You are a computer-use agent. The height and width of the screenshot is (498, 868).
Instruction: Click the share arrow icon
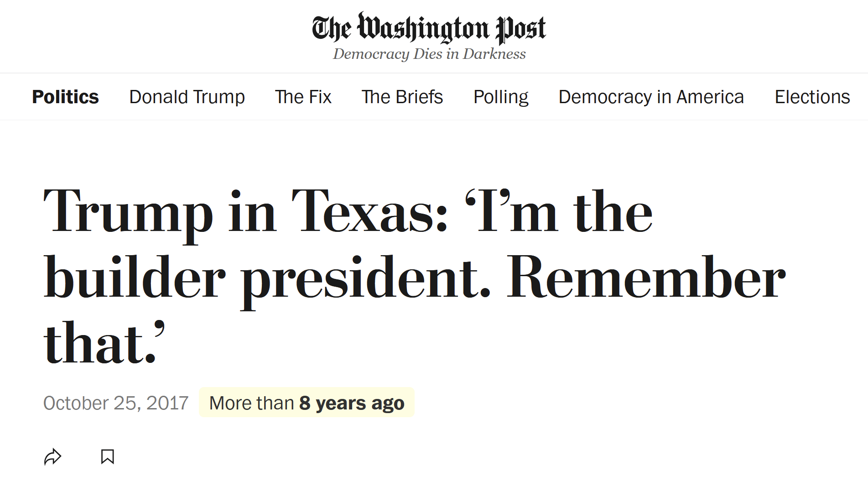[x=52, y=456]
